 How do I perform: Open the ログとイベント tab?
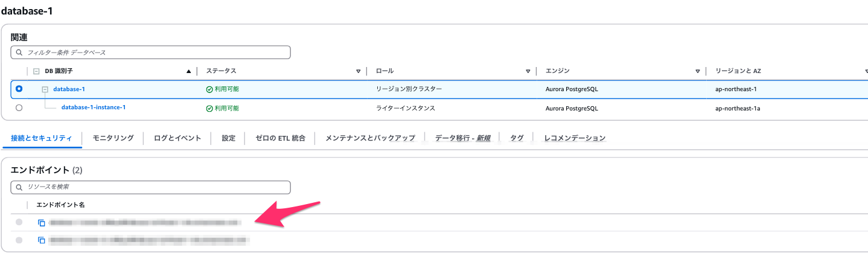tap(177, 138)
